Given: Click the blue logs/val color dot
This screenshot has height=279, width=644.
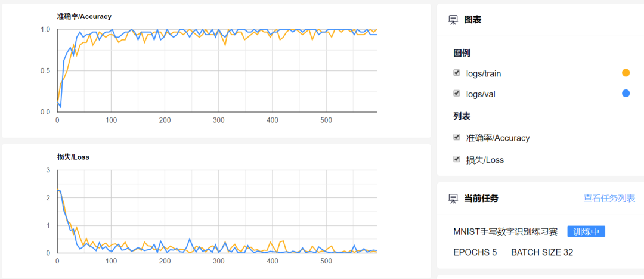Looking at the screenshot, I should tap(626, 93).
